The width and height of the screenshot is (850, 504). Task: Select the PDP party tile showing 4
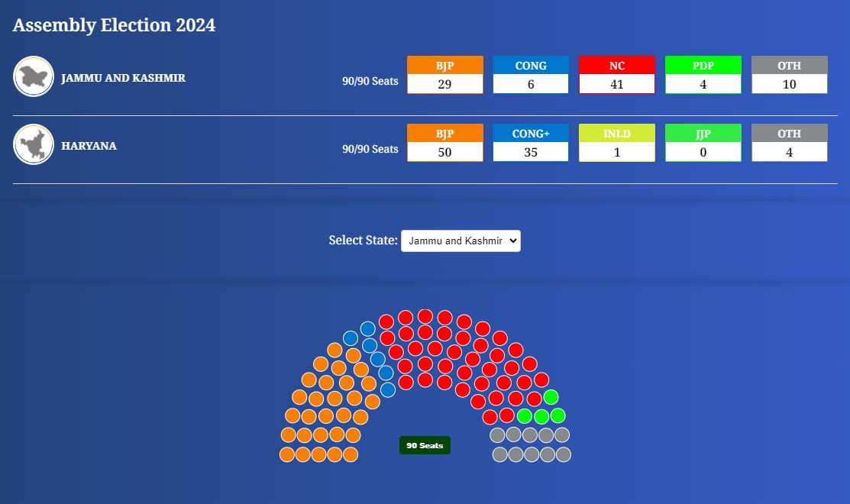(703, 75)
